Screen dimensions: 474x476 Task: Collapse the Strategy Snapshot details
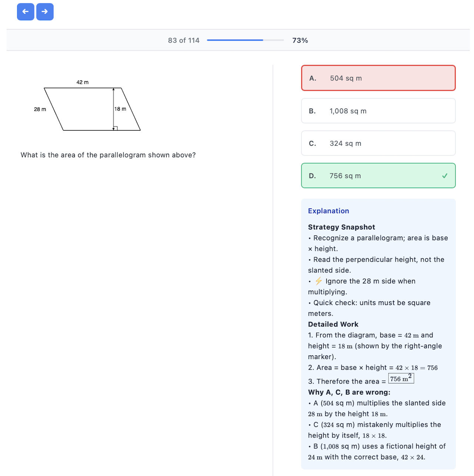point(341,227)
